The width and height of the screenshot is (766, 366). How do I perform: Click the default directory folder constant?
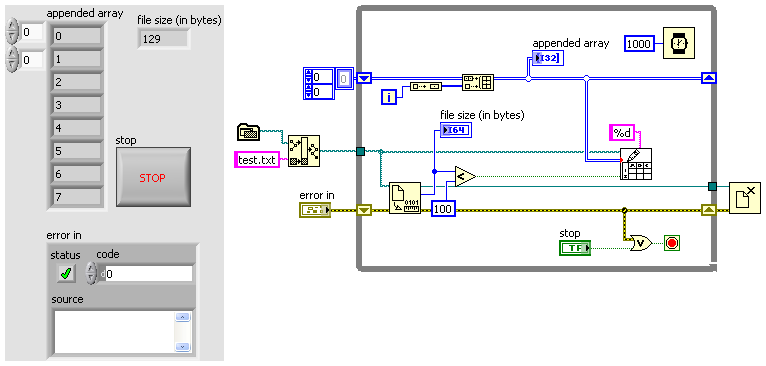250,131
